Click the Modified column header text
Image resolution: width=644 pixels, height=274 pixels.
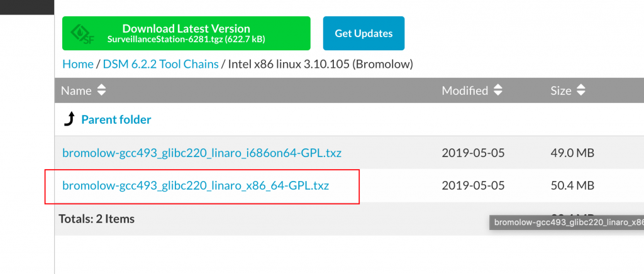465,90
